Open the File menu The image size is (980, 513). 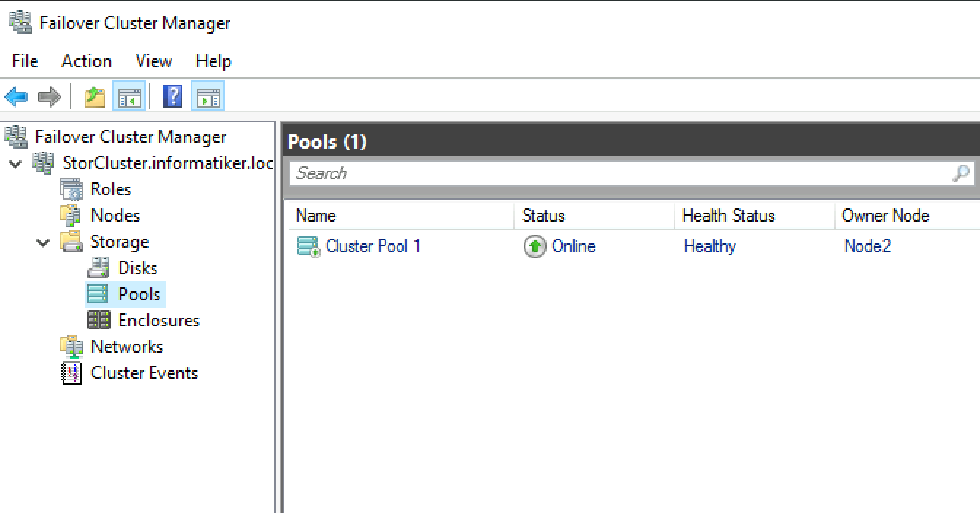pos(25,61)
